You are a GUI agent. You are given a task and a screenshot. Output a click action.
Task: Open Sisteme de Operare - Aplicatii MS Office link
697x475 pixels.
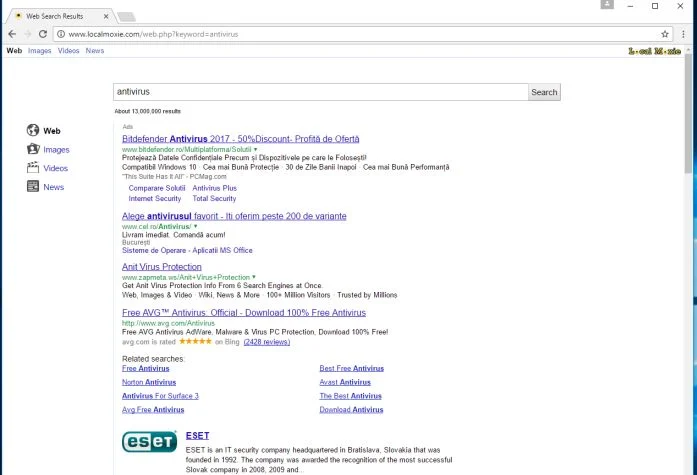pyautogui.click(x=187, y=251)
